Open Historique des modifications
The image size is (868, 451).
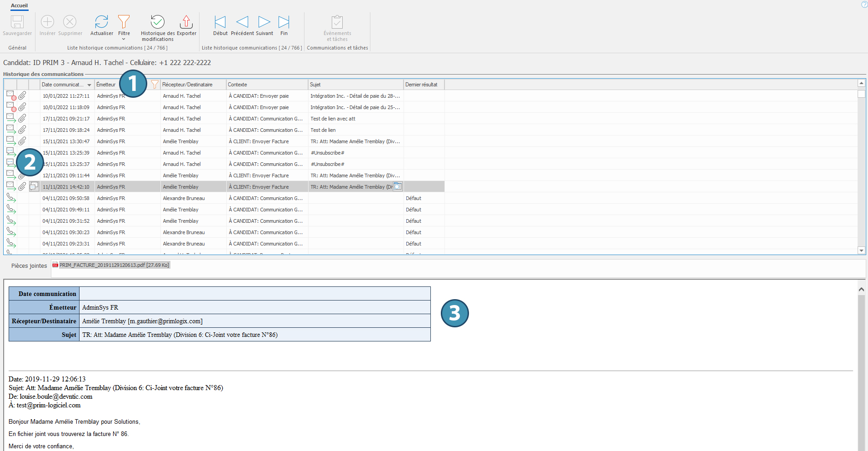(157, 22)
